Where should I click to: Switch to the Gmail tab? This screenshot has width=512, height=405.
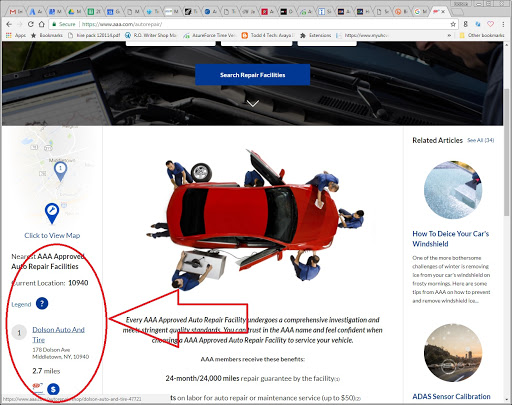coord(16,12)
